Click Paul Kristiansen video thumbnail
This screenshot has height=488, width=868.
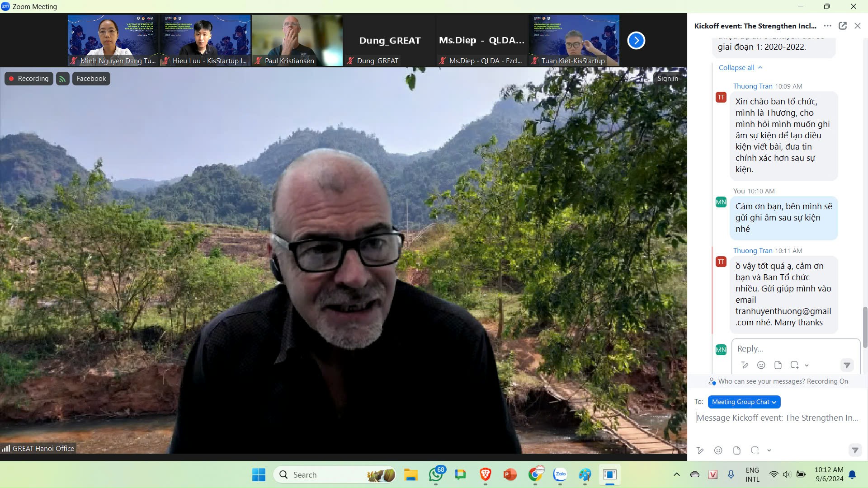297,41
